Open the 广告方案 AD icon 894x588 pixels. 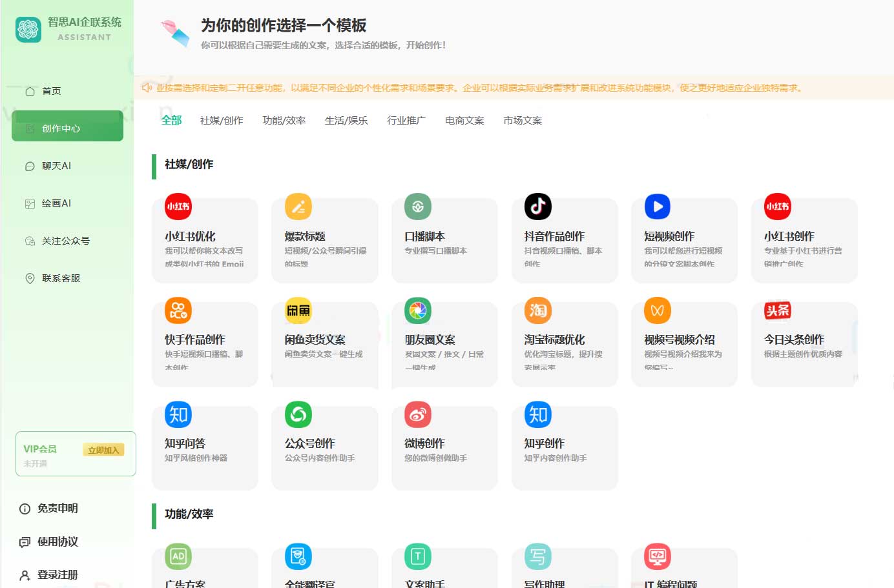pyautogui.click(x=178, y=556)
